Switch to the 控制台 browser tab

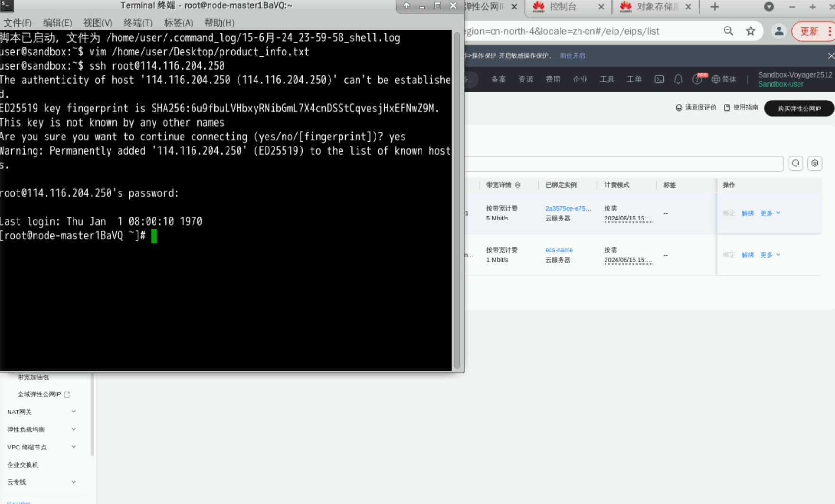pyautogui.click(x=563, y=7)
